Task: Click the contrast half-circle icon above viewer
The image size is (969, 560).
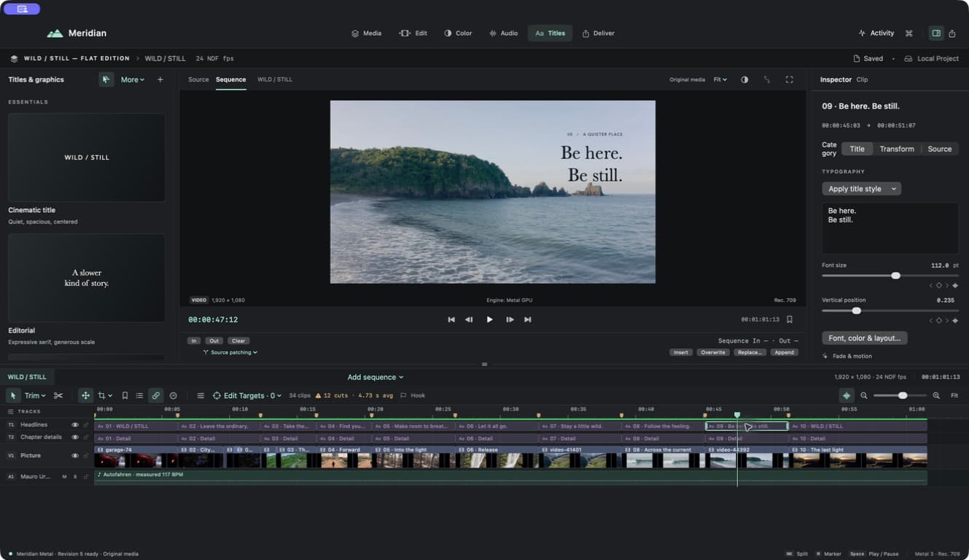Action: tap(744, 79)
